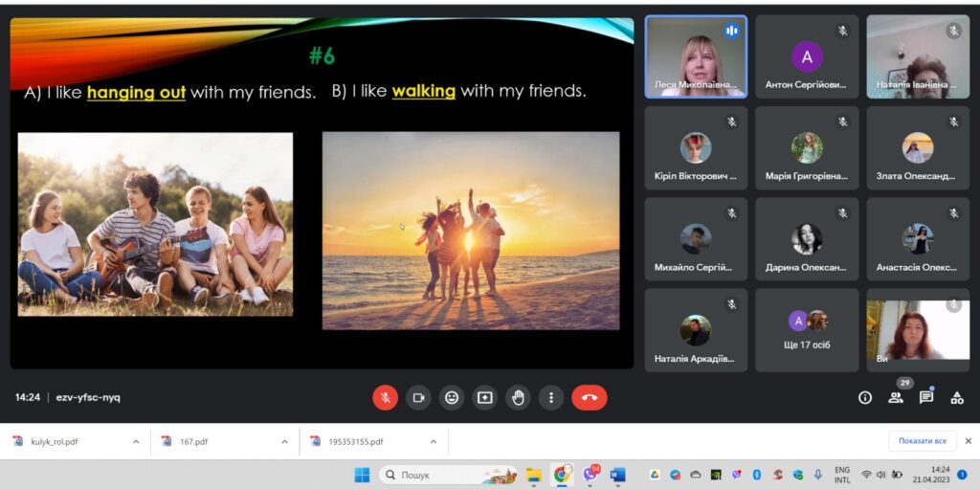Select the Леся Миколаївна video tile
The image size is (980, 490).
point(695,56)
